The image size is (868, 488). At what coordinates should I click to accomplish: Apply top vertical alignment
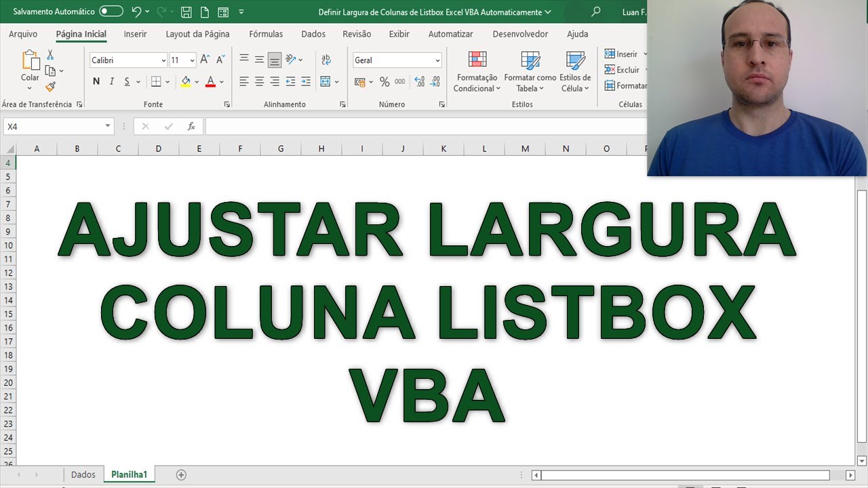[x=244, y=60]
